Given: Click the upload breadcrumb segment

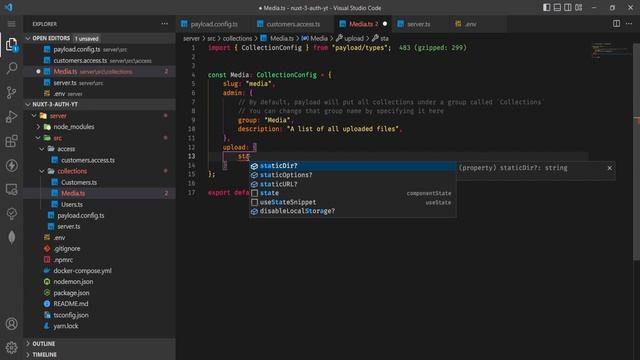Looking at the screenshot, I should [353, 38].
